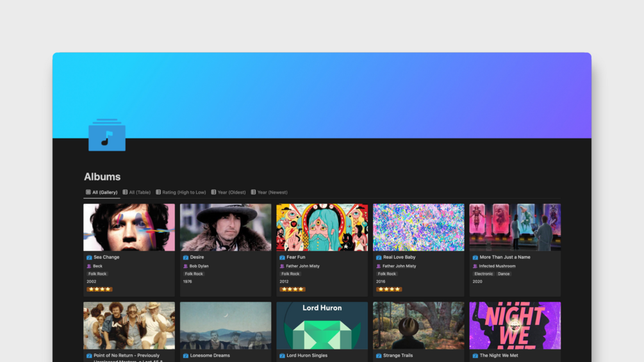Click the year 1976 on Desire

[187, 281]
